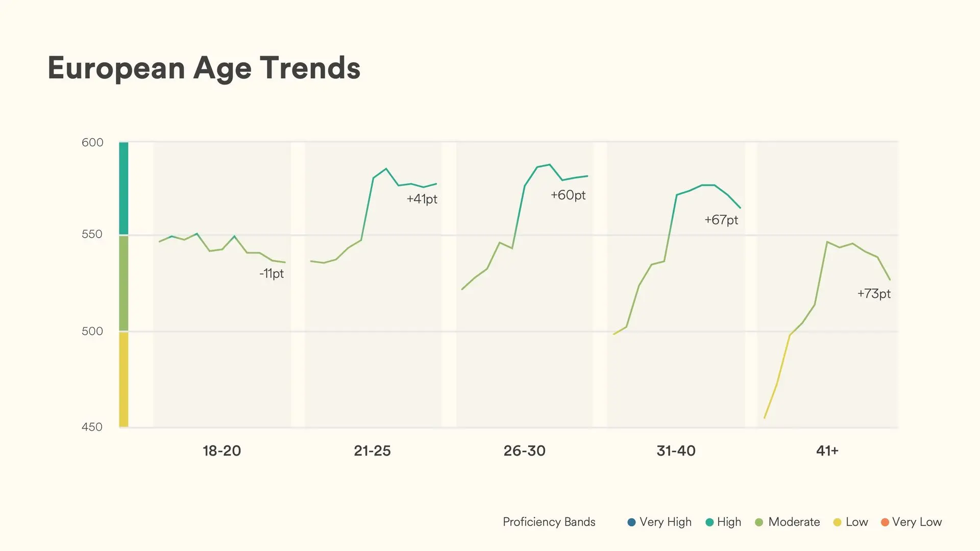Click the +41pt annotation

pyautogui.click(x=422, y=199)
